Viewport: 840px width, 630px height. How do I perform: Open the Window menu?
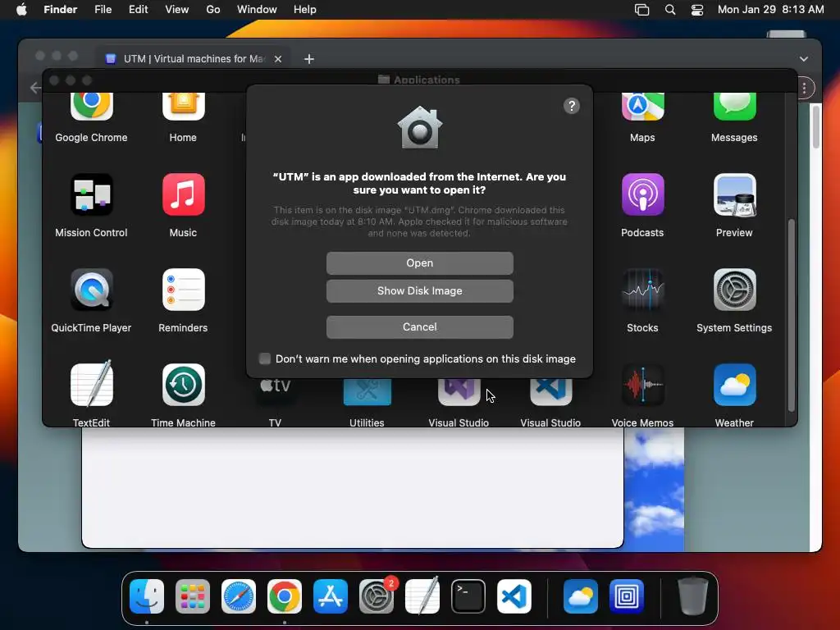point(257,10)
